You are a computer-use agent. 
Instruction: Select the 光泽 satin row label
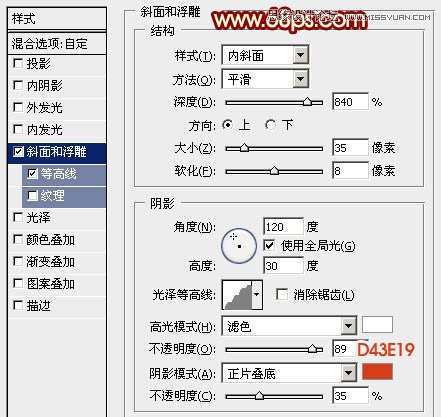38,218
